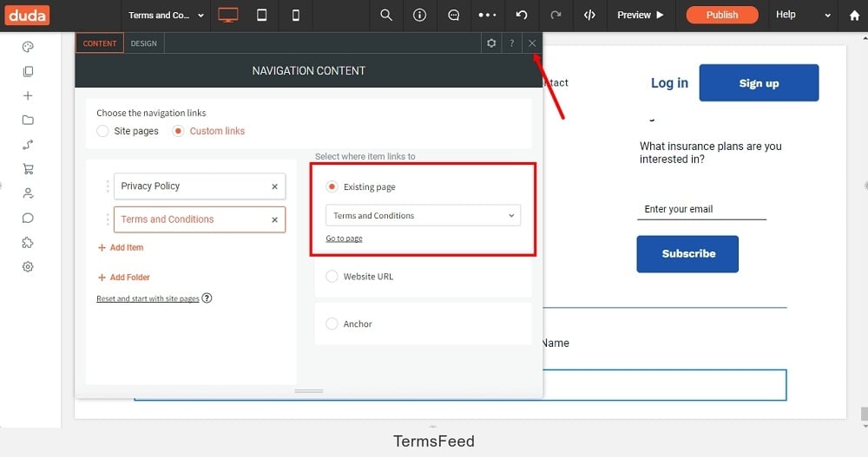Open developer mode code icon
The image size is (868, 457).
(589, 15)
